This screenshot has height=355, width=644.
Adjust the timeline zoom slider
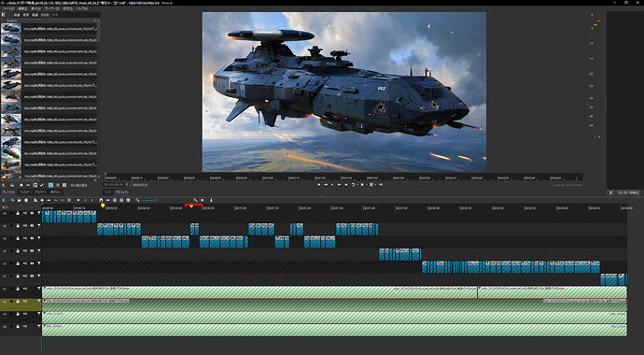click(149, 200)
